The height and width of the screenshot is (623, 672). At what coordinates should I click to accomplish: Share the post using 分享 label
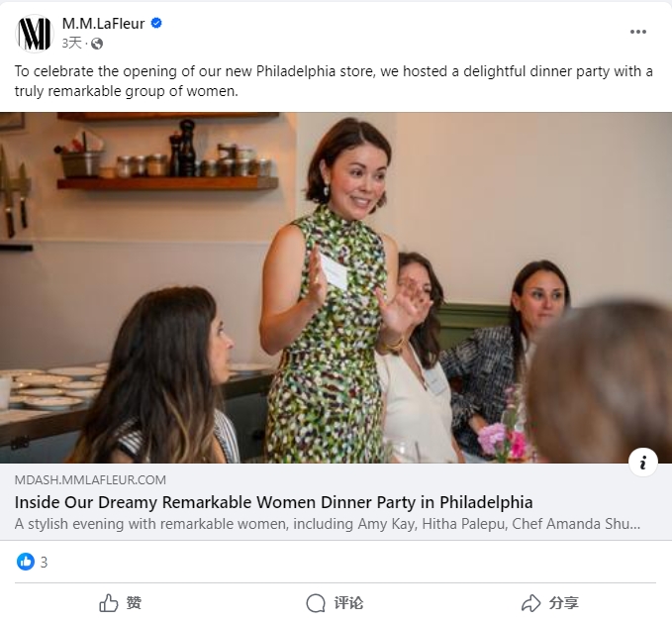[563, 603]
